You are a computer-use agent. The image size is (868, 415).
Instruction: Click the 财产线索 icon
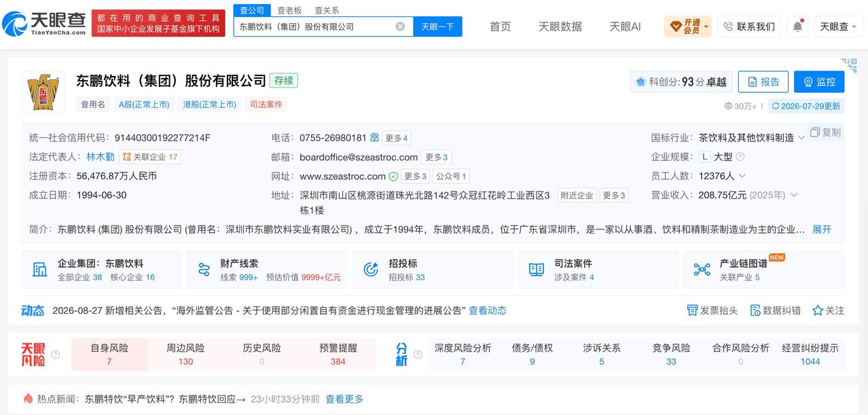[x=204, y=269]
